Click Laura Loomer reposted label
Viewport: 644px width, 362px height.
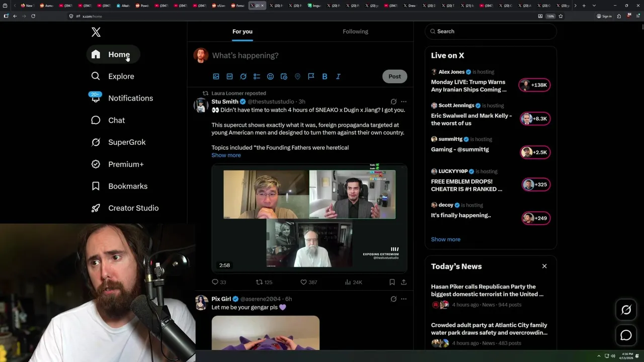(x=238, y=93)
